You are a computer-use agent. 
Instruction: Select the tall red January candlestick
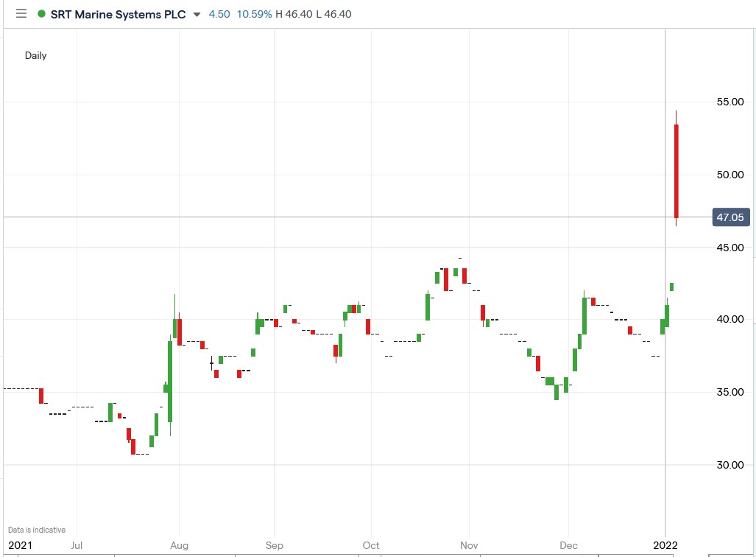[675, 169]
